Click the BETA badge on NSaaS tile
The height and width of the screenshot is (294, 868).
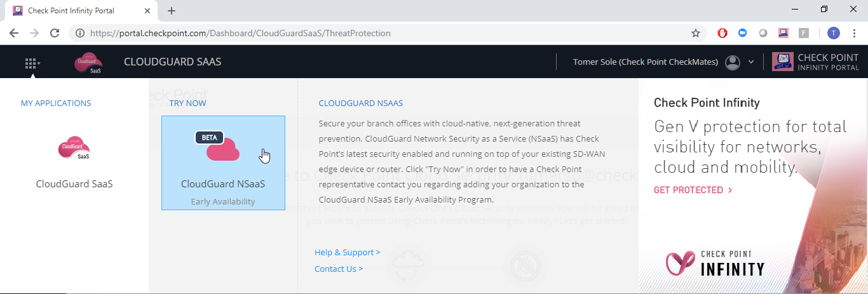pos(209,137)
